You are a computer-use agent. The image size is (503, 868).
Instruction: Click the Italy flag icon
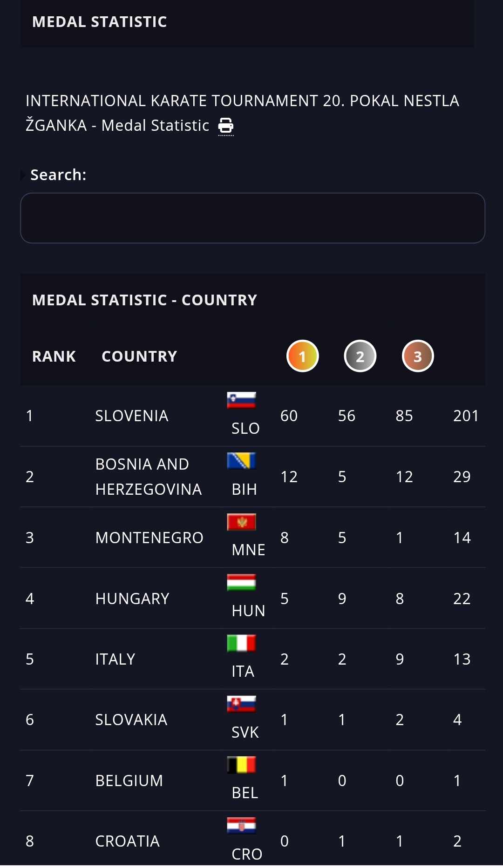point(241,643)
